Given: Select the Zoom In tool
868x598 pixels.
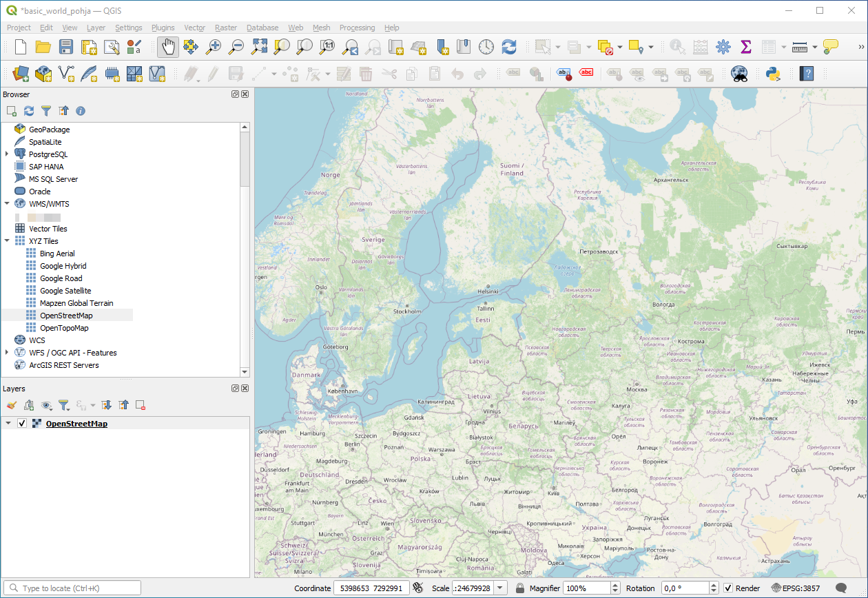Looking at the screenshot, I should [214, 47].
